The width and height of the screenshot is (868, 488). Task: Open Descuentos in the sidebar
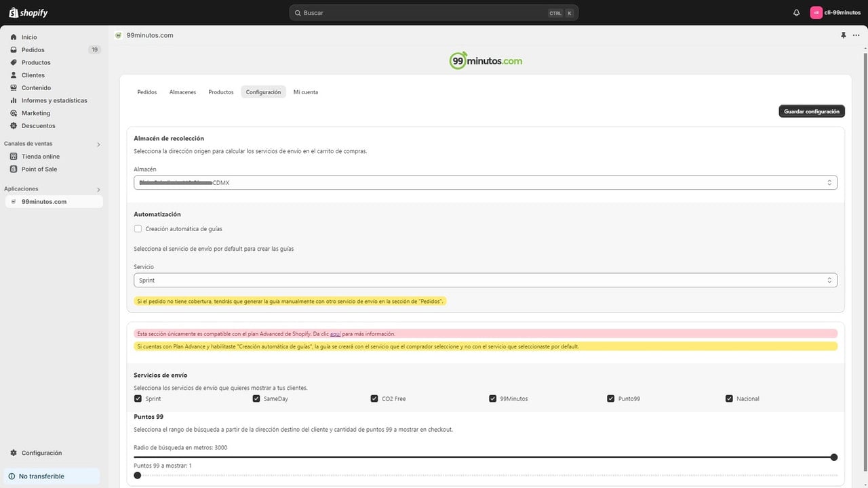pos(54,125)
